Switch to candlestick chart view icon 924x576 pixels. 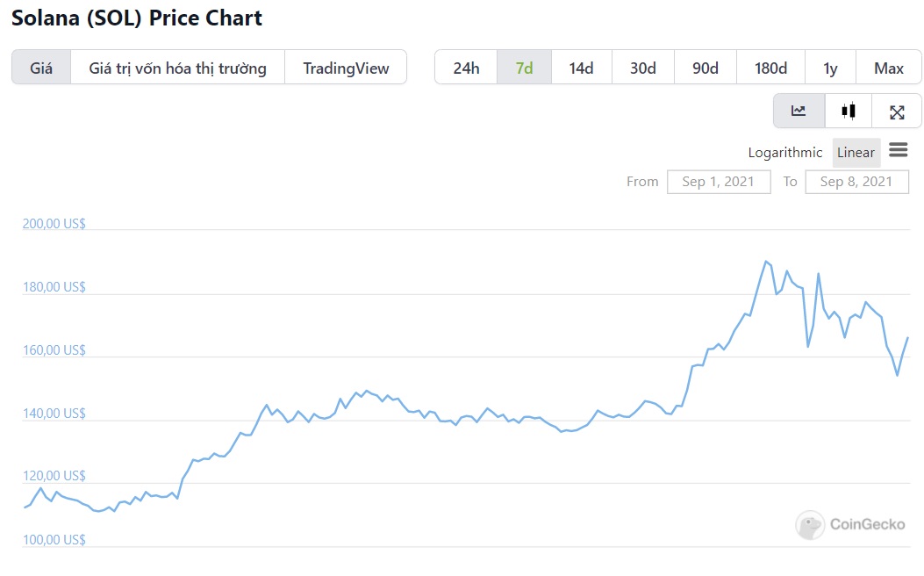[x=849, y=111]
